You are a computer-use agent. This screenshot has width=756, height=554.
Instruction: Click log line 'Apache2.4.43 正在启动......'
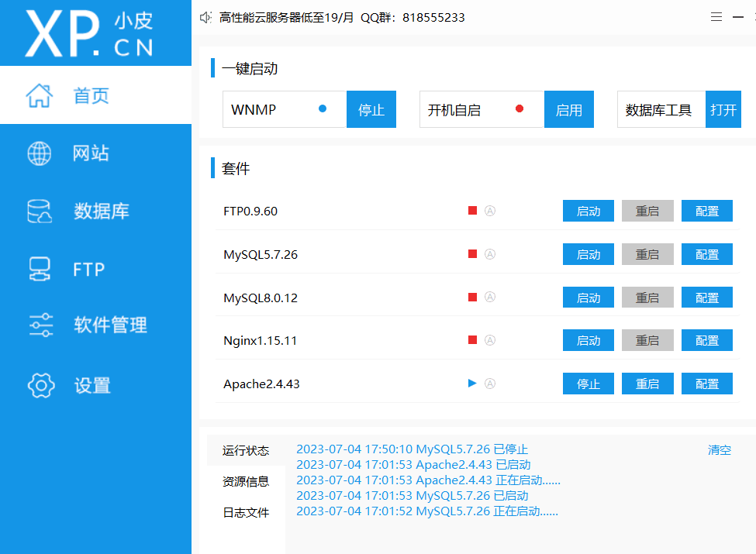pos(428,480)
